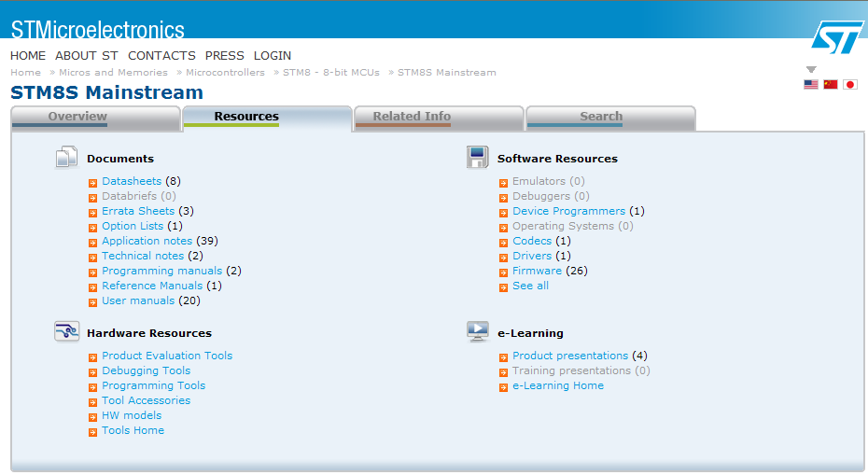
Task: Click the Home breadcrumb link
Action: click(x=25, y=72)
